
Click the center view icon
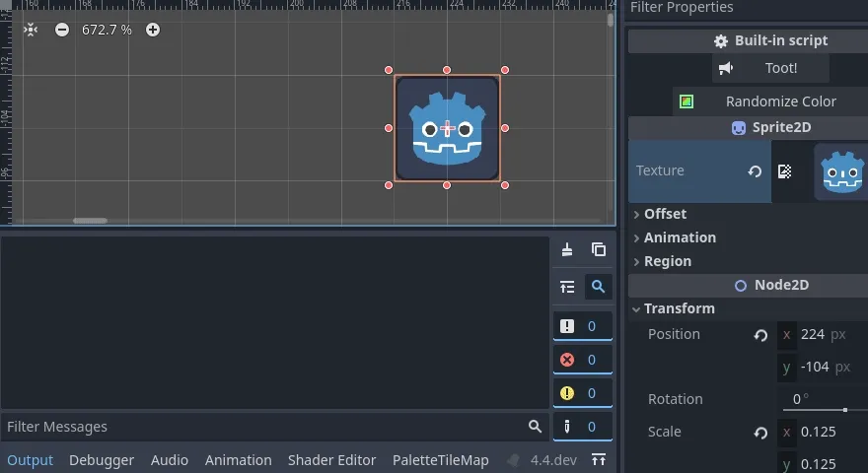click(31, 30)
